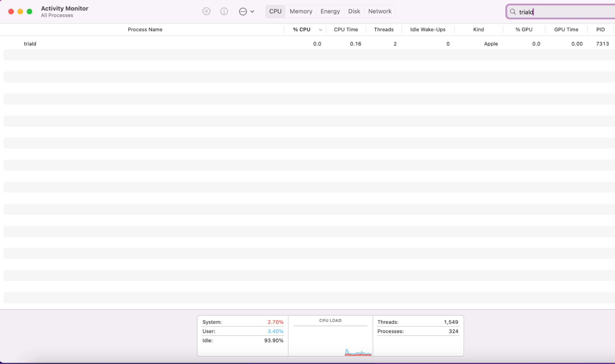
Task: Click the magnifying glass in the search field
Action: coord(513,12)
